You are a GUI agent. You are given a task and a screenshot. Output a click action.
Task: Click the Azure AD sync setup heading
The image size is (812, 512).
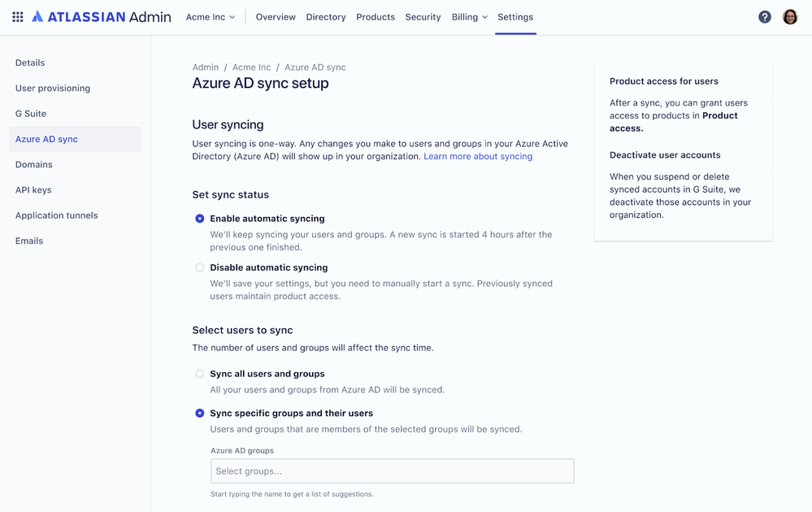coord(260,83)
